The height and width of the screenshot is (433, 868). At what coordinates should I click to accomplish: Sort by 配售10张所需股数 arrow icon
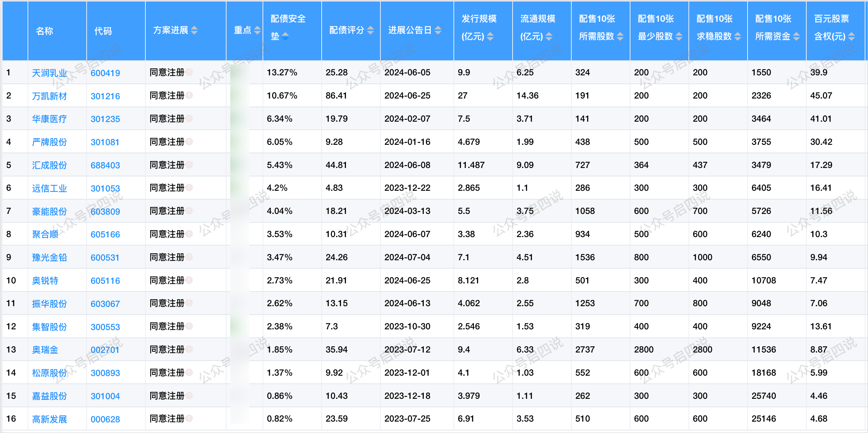point(620,36)
